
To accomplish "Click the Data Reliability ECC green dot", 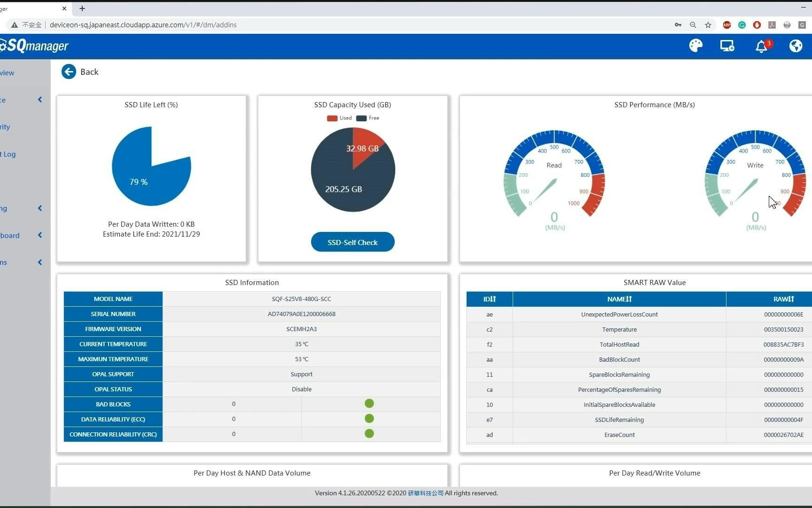I will pyautogui.click(x=369, y=419).
